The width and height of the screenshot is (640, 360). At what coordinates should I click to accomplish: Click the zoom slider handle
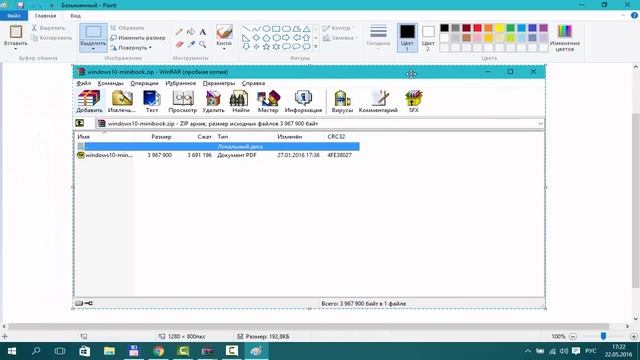(x=603, y=336)
